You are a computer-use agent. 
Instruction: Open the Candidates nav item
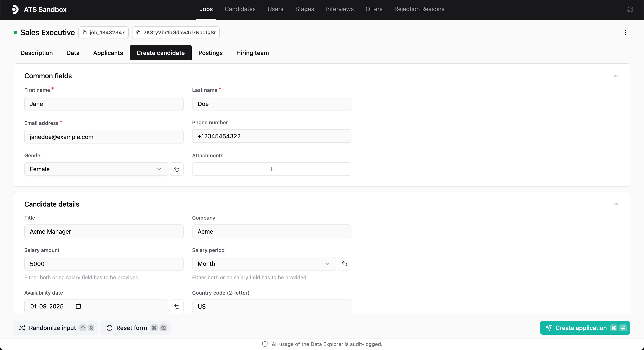coord(240,9)
